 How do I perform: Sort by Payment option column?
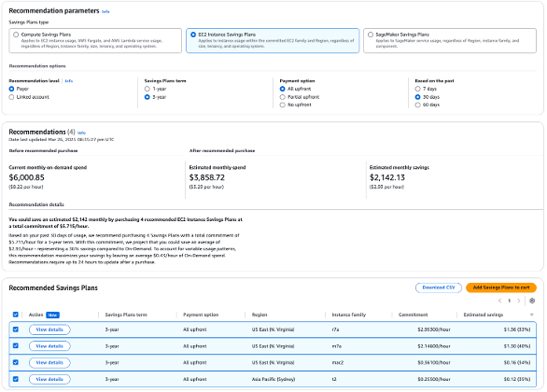(201, 315)
